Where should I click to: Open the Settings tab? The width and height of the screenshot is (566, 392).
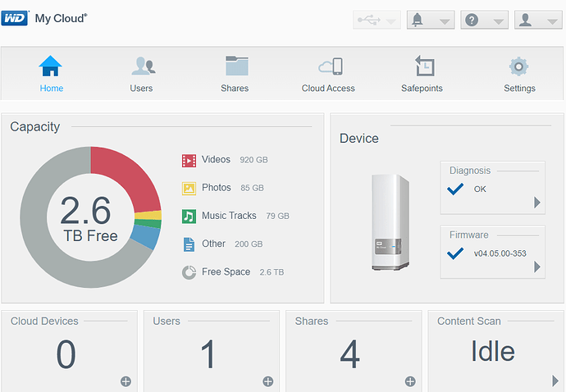click(519, 74)
